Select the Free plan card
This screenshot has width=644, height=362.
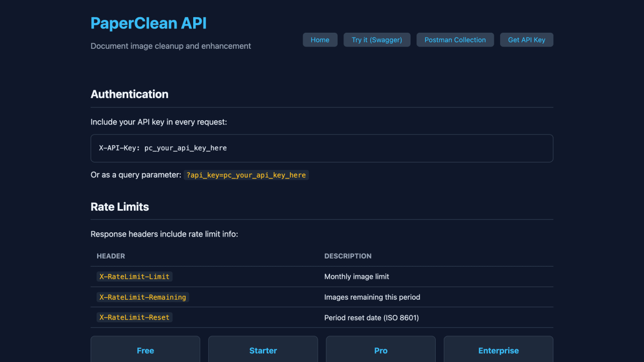click(x=145, y=349)
